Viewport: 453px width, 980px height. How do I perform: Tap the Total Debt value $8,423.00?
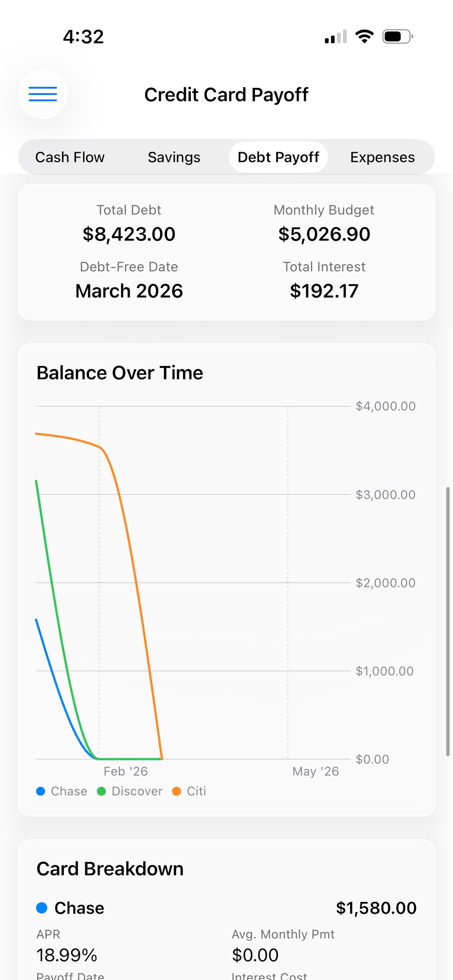click(129, 234)
